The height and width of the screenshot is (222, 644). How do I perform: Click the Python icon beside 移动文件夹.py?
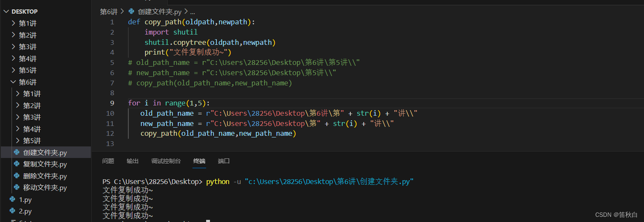coord(17,187)
